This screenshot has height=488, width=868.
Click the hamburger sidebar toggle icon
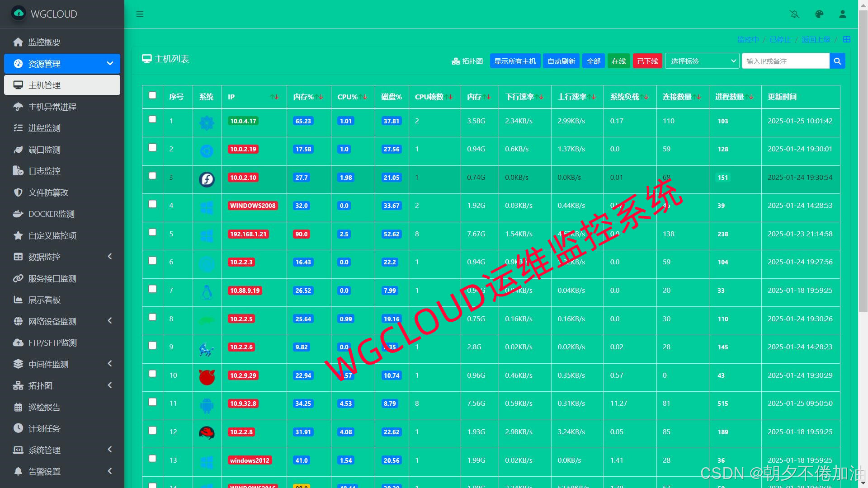click(140, 14)
